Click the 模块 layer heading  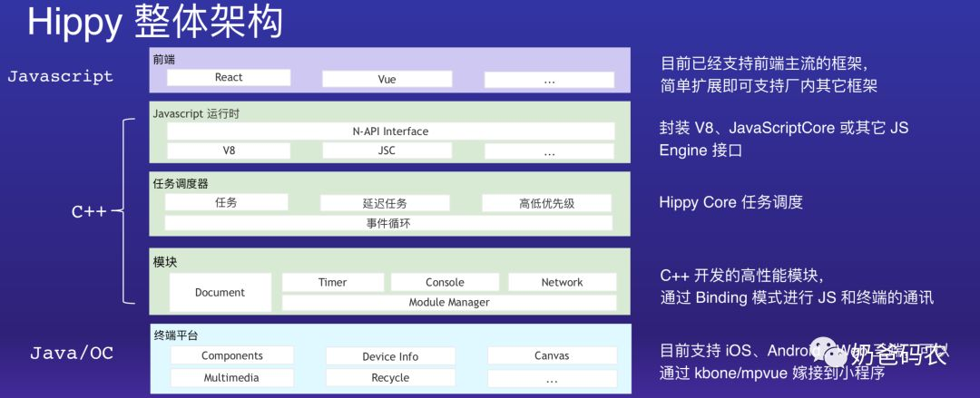(x=165, y=262)
